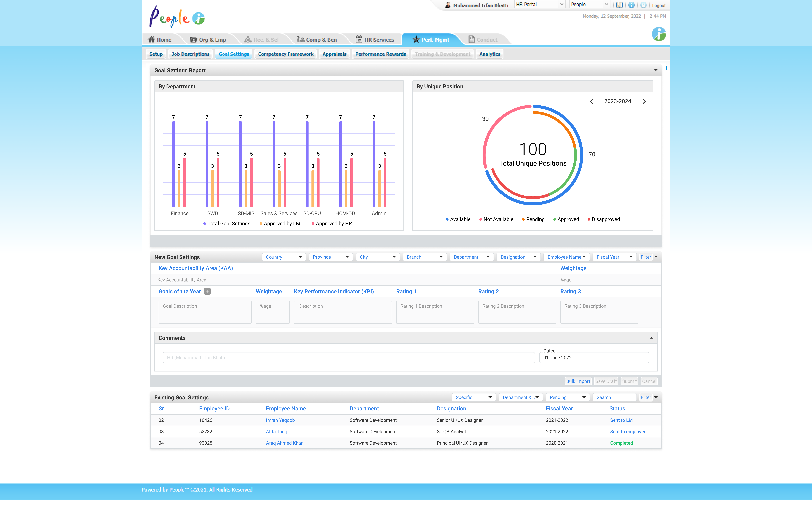The height and width of the screenshot is (508, 812).
Task: Click the Bulk Import button
Action: (578, 381)
